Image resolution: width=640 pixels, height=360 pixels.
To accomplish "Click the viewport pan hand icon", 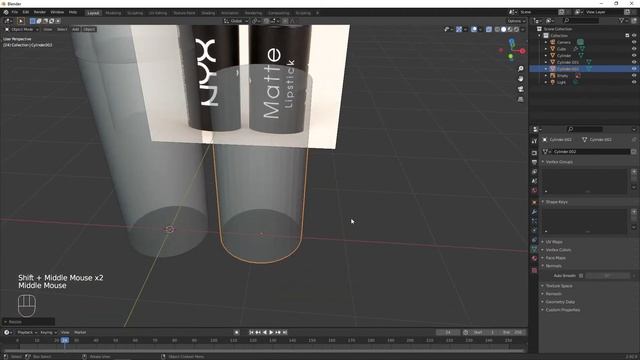I will (x=520, y=78).
